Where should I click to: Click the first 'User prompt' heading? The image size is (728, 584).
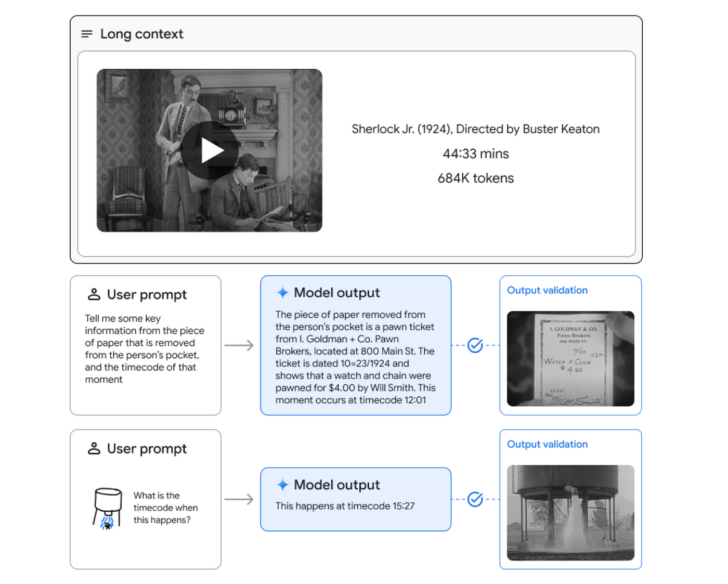point(147,294)
